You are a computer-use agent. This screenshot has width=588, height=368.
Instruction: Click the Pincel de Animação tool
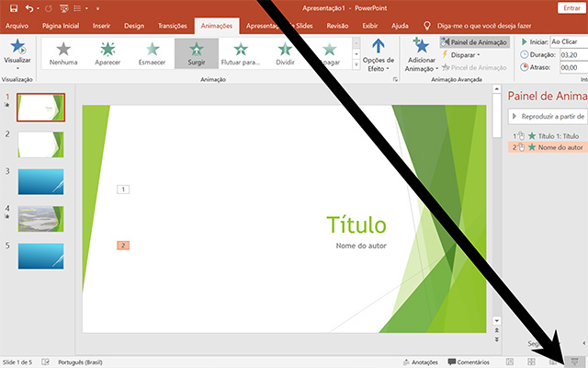[x=474, y=67]
